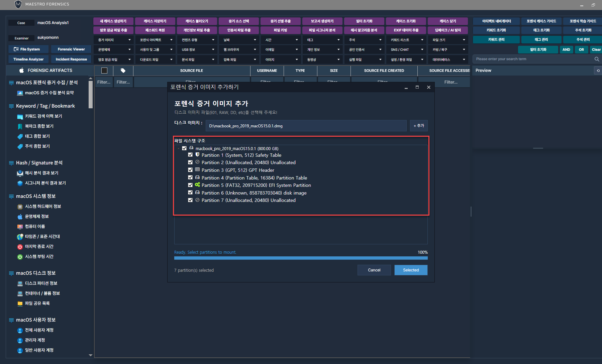
Task: Toggle the select-all checkbox in table header
Action: point(104,71)
